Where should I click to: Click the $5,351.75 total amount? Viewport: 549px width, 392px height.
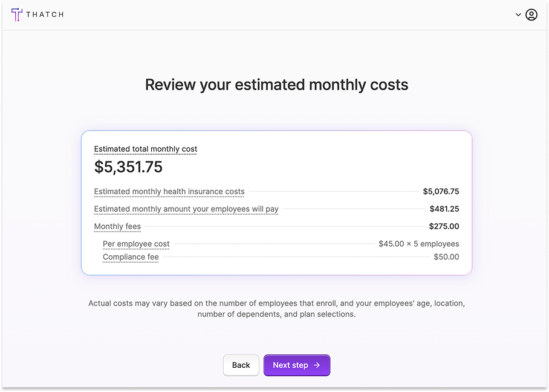pos(128,167)
